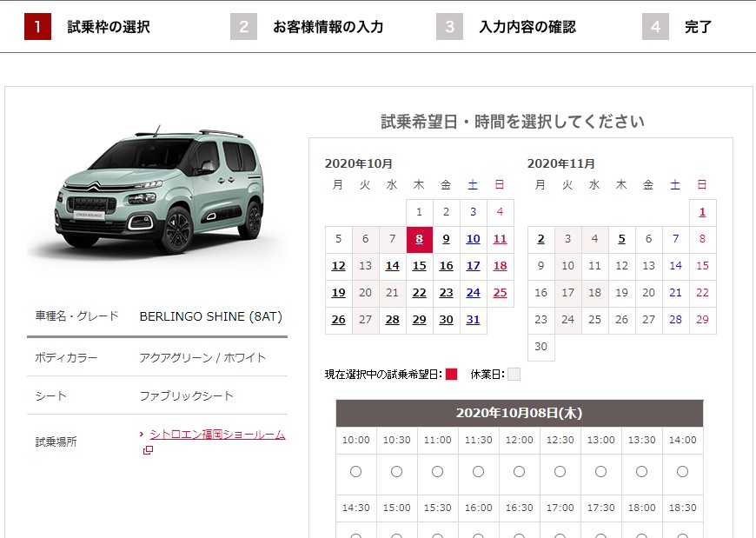756x538 pixels.
Task: Pick Sunday October 11 in the calendar
Action: (x=500, y=239)
